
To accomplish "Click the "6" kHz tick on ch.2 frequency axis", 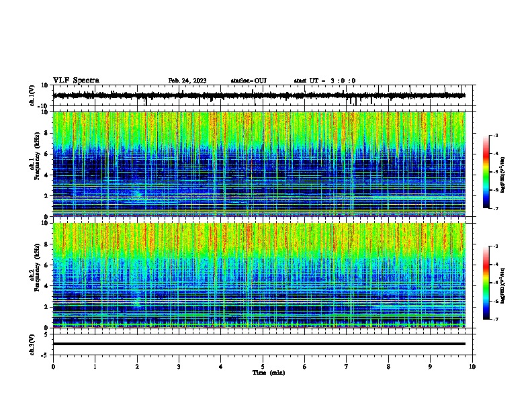I will (x=47, y=265).
